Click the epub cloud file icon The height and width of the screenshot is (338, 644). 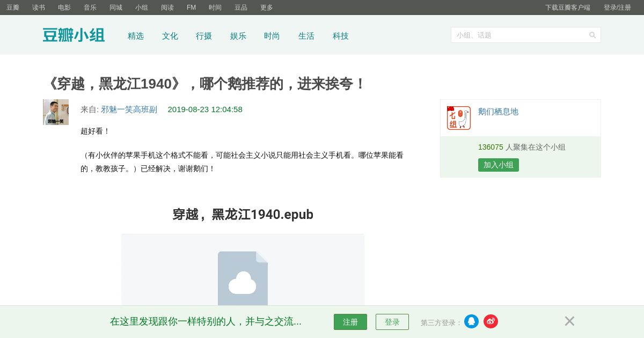pyautogui.click(x=243, y=279)
